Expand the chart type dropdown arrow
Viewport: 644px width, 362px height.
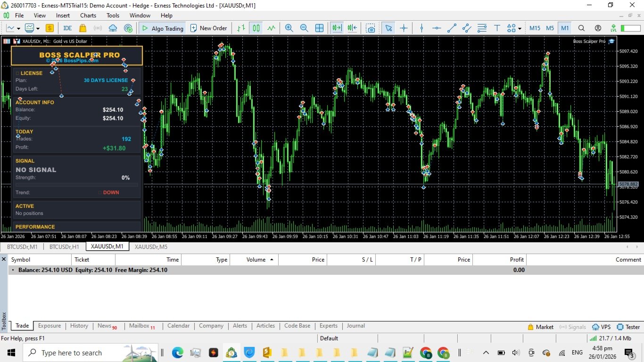(18, 28)
